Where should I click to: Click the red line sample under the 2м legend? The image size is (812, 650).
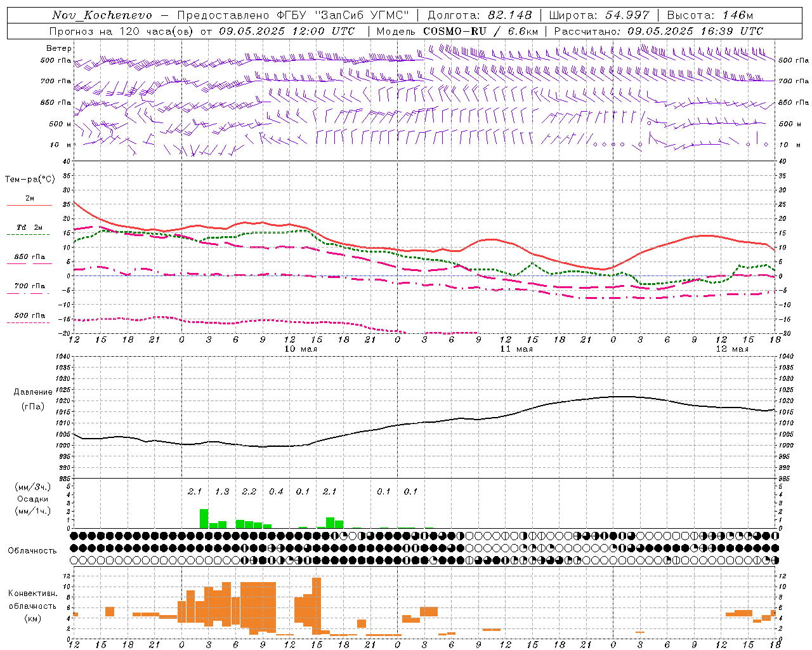(30, 205)
